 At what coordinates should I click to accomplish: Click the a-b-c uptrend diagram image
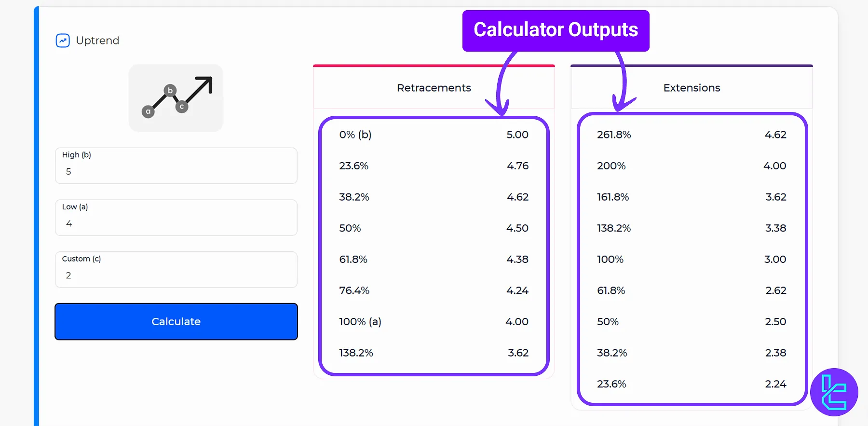point(176,97)
